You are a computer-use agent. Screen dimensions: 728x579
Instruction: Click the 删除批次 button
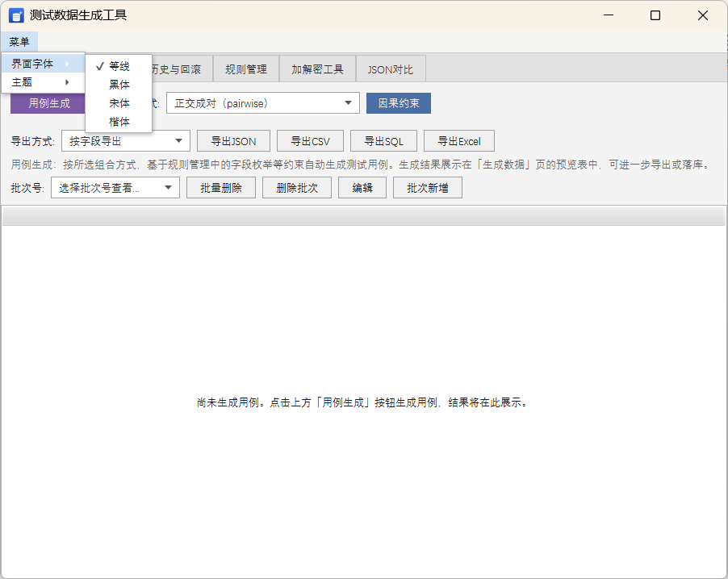pyautogui.click(x=297, y=188)
